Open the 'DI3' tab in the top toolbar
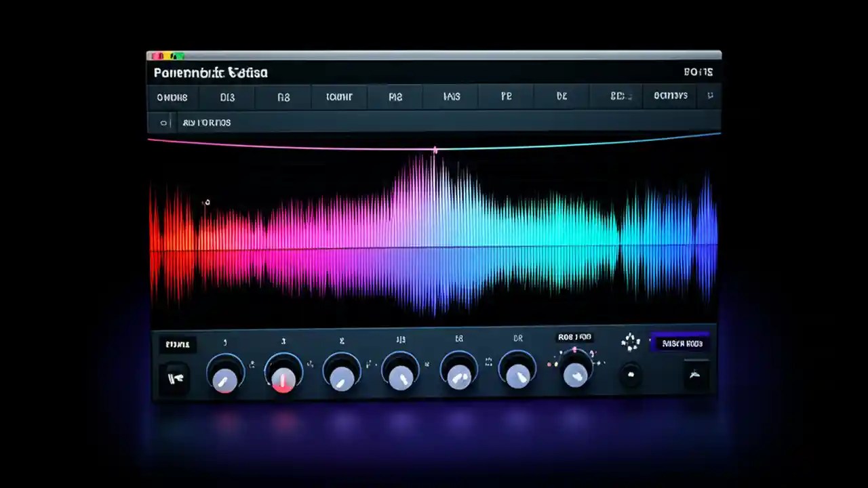The height and width of the screenshot is (488, 868). 227,97
